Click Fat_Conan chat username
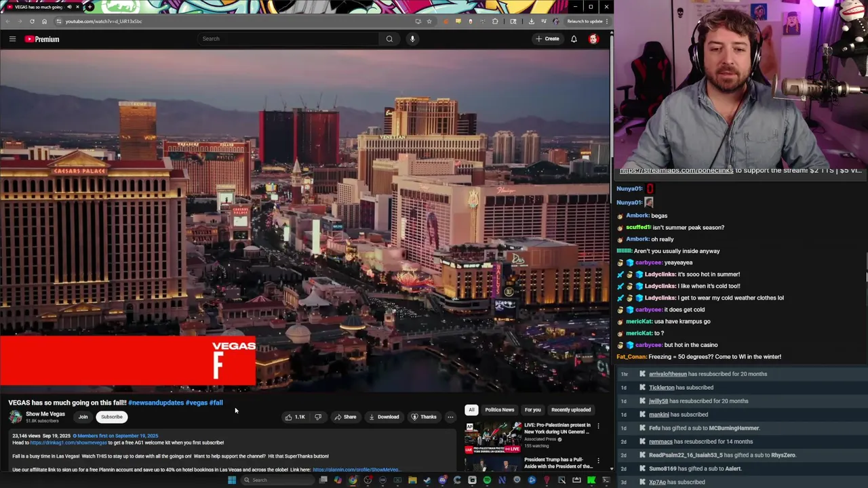This screenshot has width=868, height=488. [631, 357]
